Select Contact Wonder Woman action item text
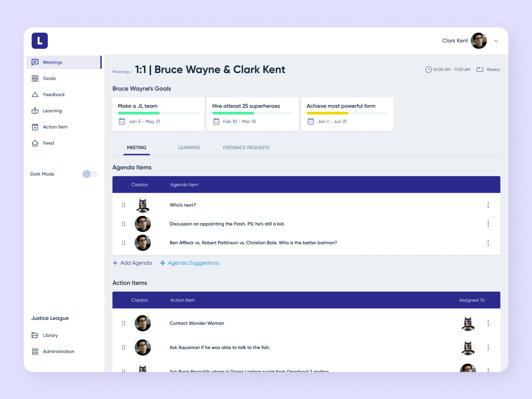The height and width of the screenshot is (399, 532). tap(197, 323)
